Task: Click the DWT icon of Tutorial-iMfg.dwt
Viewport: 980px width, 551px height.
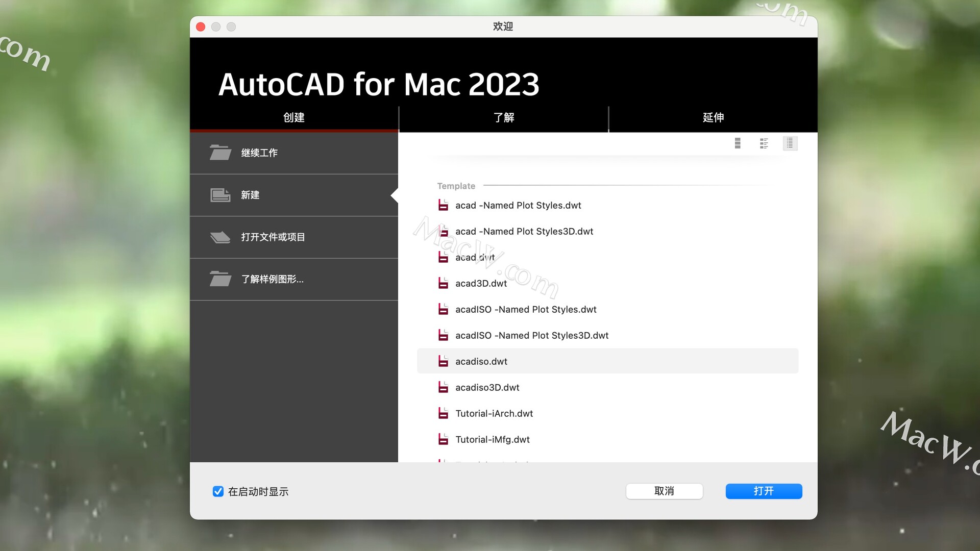Action: [x=443, y=439]
